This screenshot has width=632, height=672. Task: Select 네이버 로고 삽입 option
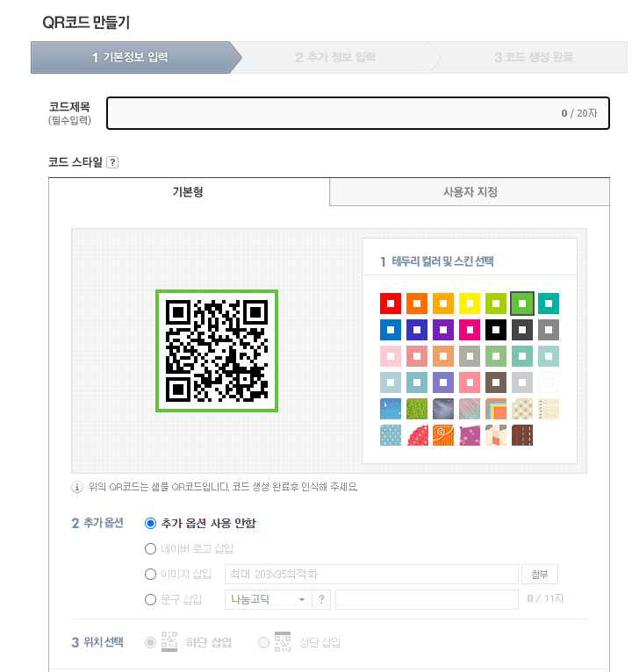(x=150, y=548)
